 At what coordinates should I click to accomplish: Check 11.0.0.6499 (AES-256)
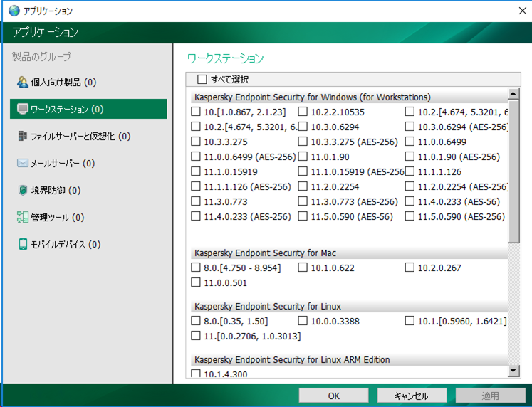coord(196,157)
